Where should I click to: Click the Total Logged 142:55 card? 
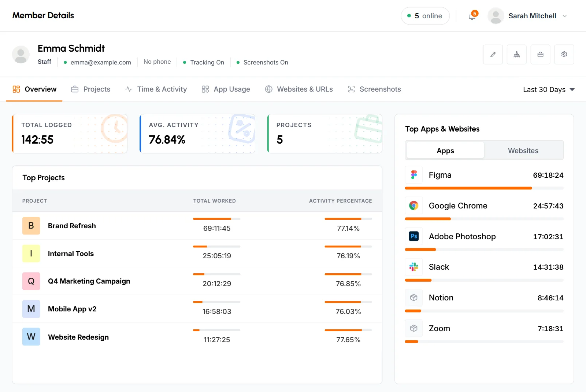(x=70, y=134)
